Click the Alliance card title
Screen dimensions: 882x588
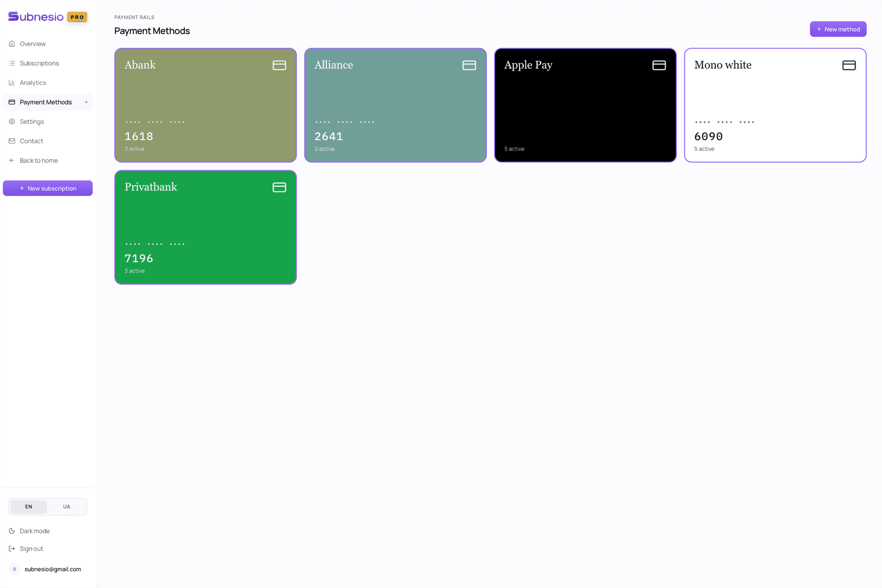(x=334, y=65)
